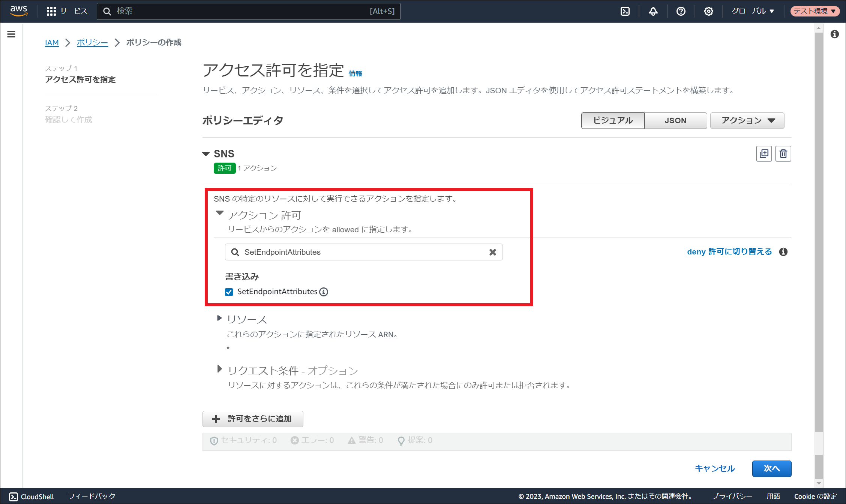846x504 pixels.
Task: Switch to the JSON editor tab
Action: tap(675, 121)
